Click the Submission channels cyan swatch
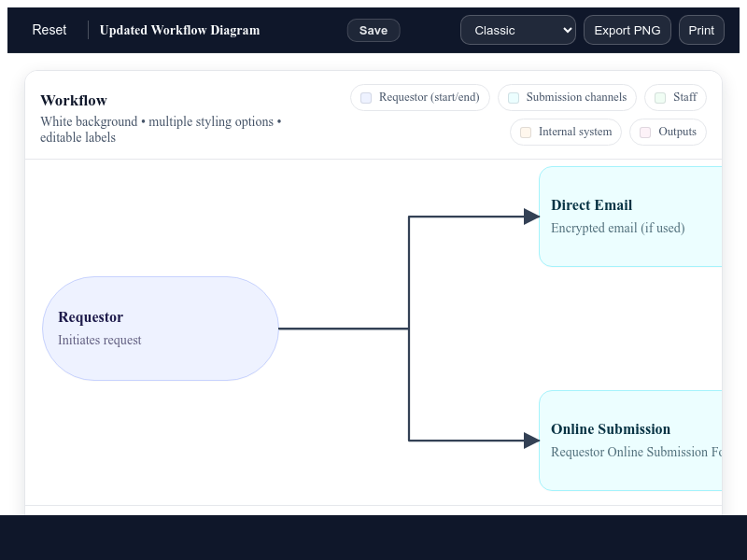The height and width of the screenshot is (560, 747). (x=514, y=98)
